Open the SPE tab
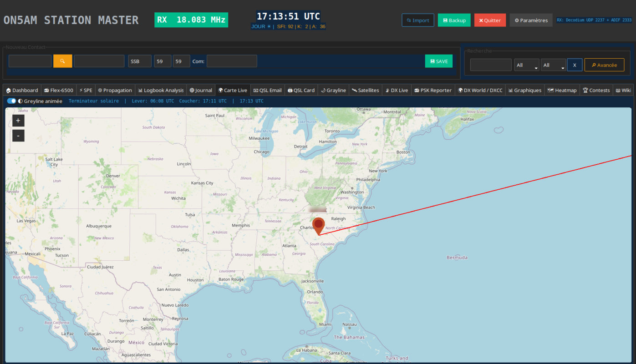The image size is (636, 364). (86, 90)
